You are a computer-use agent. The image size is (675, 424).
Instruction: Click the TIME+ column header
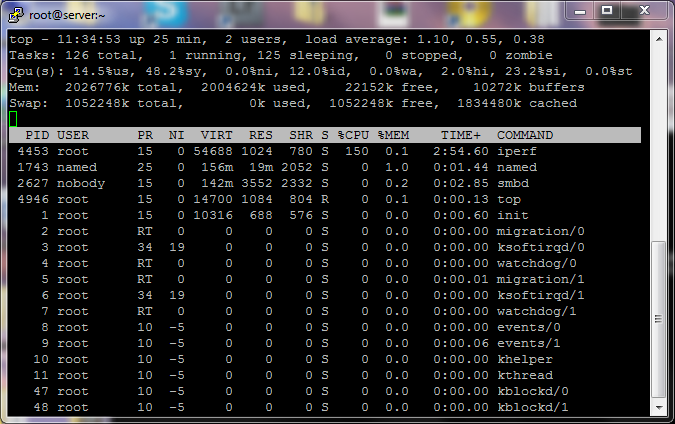point(461,135)
